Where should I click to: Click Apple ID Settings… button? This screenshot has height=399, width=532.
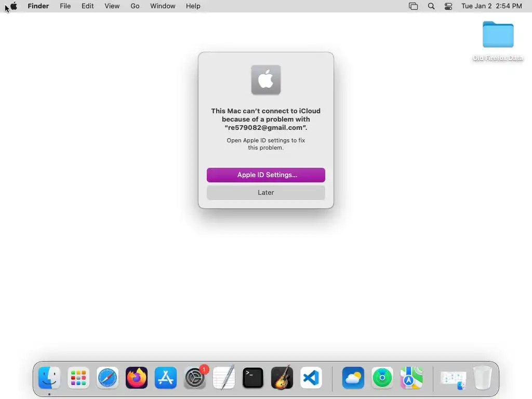pyautogui.click(x=266, y=175)
